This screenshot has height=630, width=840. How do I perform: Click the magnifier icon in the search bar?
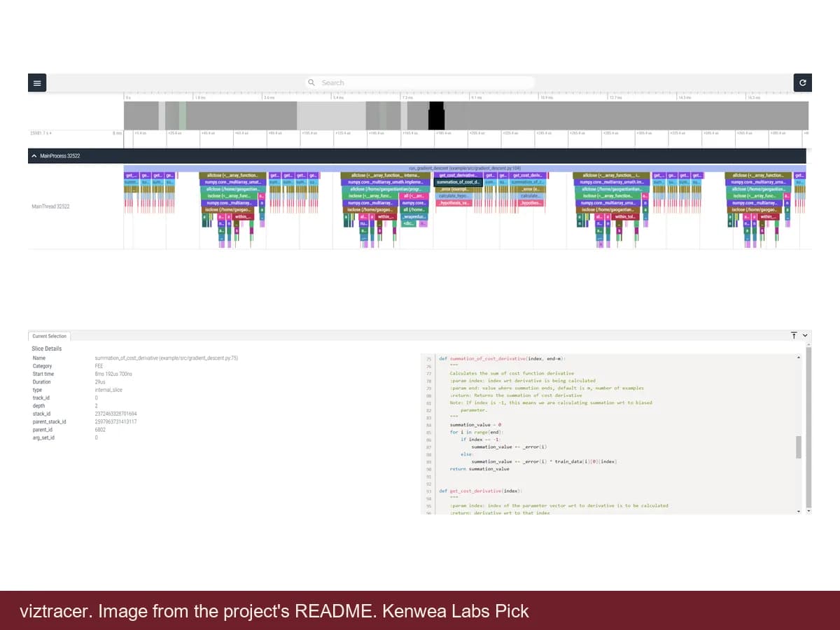click(x=311, y=83)
